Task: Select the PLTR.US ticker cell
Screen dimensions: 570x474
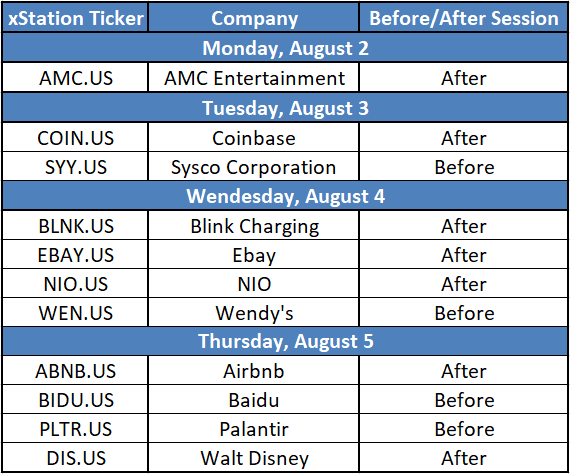Action: tap(75, 428)
